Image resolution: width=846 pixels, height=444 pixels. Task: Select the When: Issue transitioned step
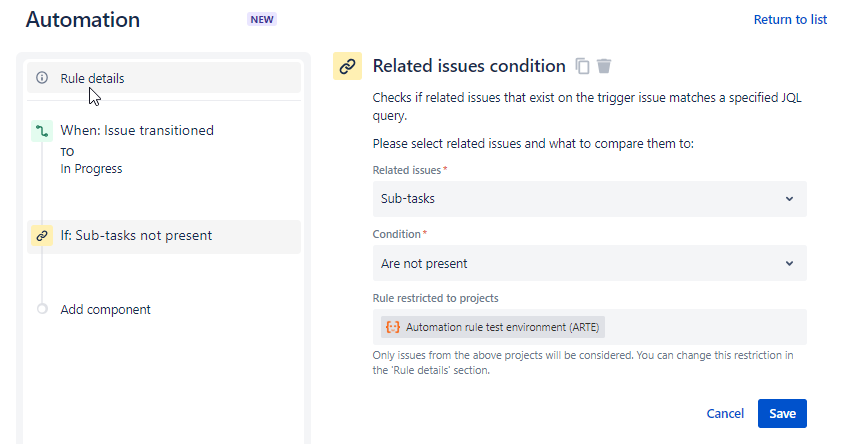point(137,131)
